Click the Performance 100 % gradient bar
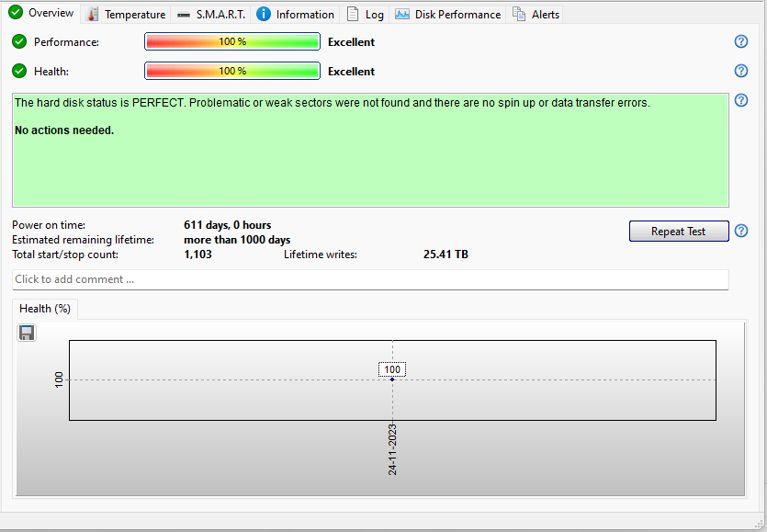Viewport: 767px width, 532px height. tap(232, 41)
